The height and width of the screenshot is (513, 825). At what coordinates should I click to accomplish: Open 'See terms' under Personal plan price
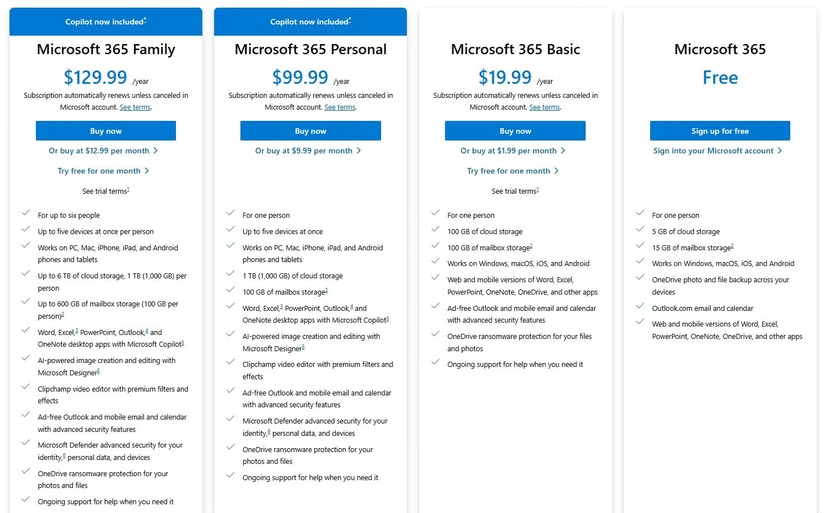pyautogui.click(x=340, y=107)
